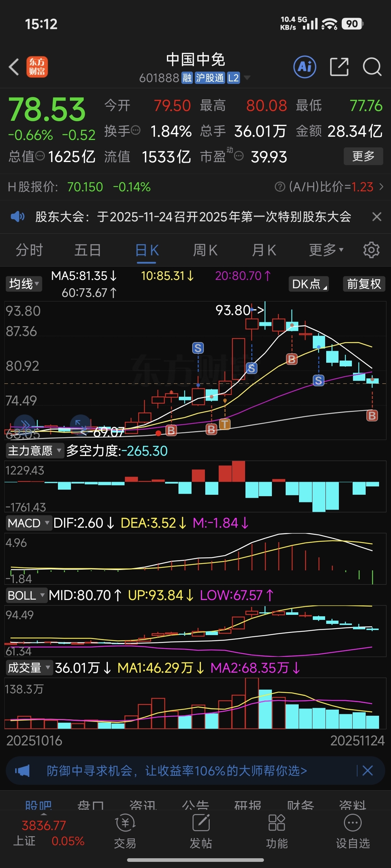Image resolution: width=391 pixels, height=868 pixels.
Task: Tap the 多空力度 -265.30 value
Action: pos(117,451)
